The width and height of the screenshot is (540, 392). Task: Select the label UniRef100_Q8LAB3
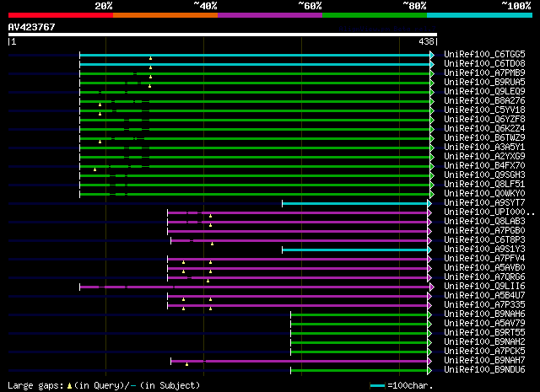tap(484, 222)
